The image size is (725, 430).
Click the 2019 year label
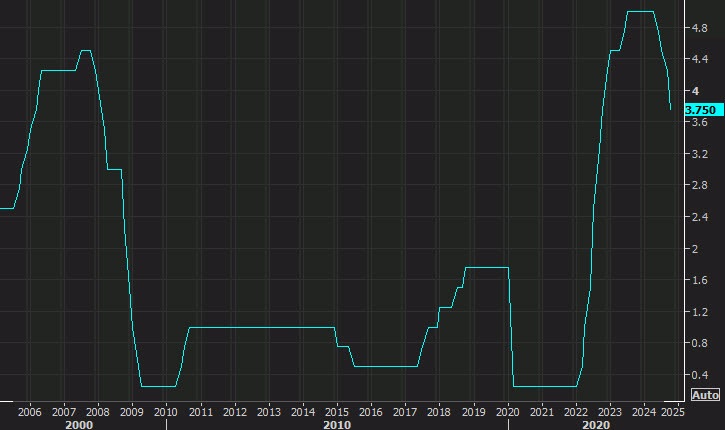(473, 411)
